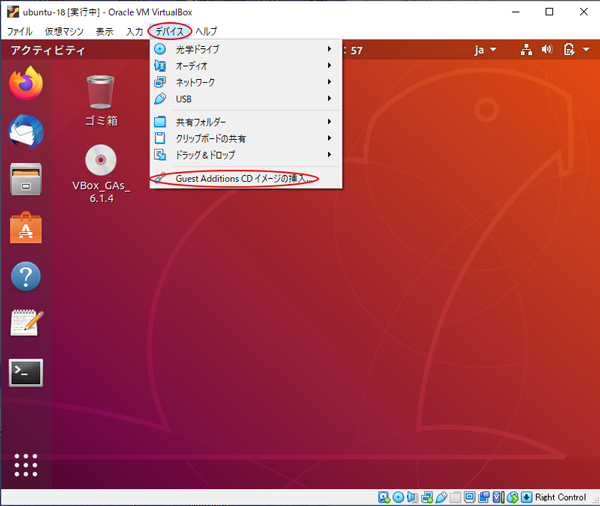
Task: Click the recording status bar icon
Action: 484,497
